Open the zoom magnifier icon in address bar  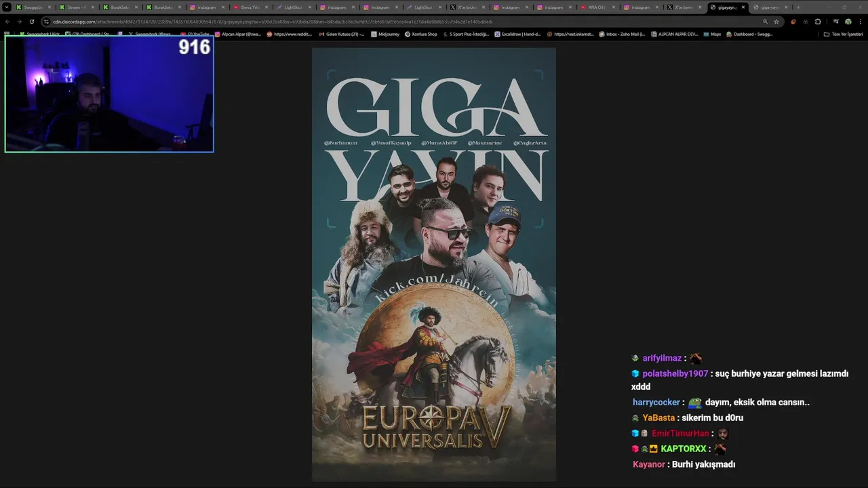tap(766, 22)
